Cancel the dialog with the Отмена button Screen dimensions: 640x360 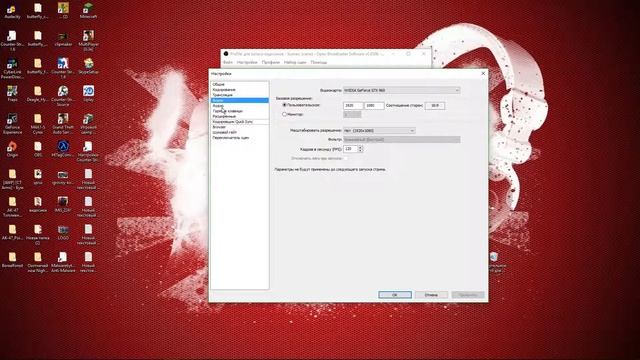click(431, 295)
